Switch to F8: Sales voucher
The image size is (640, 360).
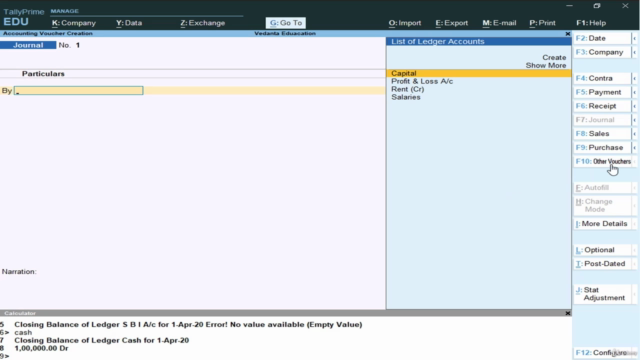[x=602, y=134]
